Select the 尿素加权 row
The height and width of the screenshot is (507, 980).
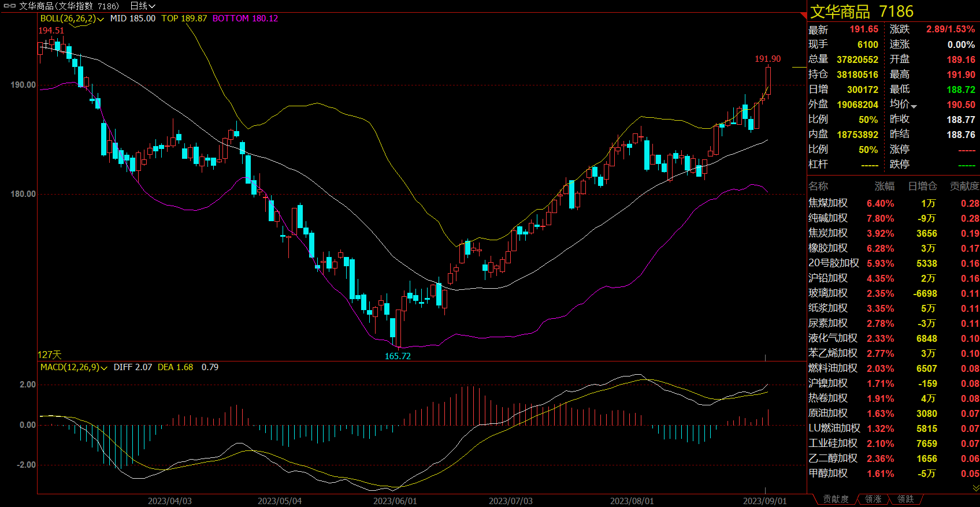pos(893,323)
